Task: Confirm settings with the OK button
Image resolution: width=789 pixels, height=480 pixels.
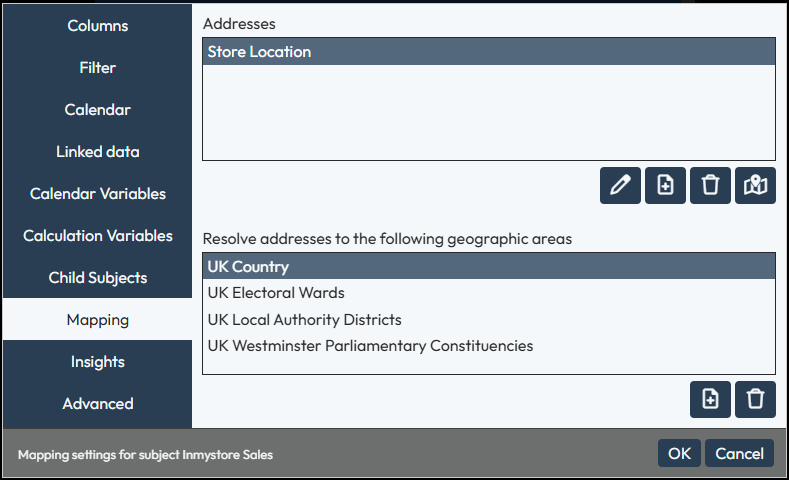Action: pyautogui.click(x=679, y=453)
